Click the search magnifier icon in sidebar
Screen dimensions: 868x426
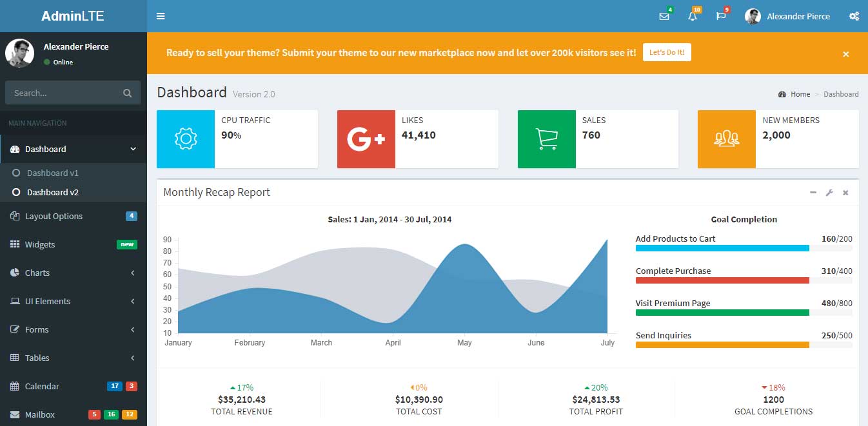[128, 93]
